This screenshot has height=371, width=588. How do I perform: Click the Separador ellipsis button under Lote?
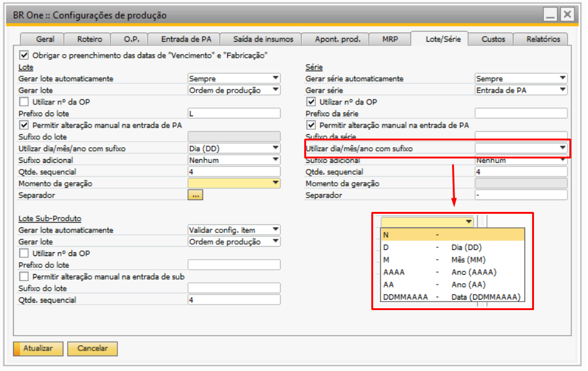point(196,195)
